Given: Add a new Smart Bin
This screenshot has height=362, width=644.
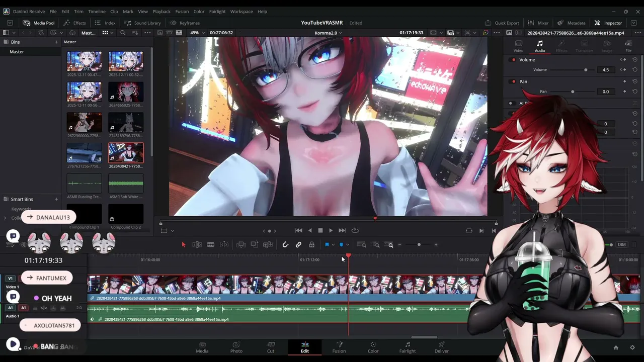Looking at the screenshot, I should click(56, 199).
